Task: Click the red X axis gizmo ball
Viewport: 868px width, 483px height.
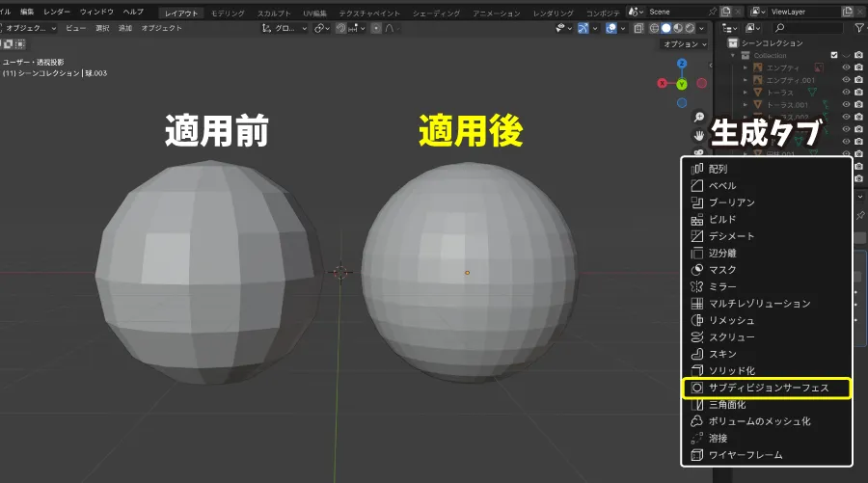Action: 662,83
